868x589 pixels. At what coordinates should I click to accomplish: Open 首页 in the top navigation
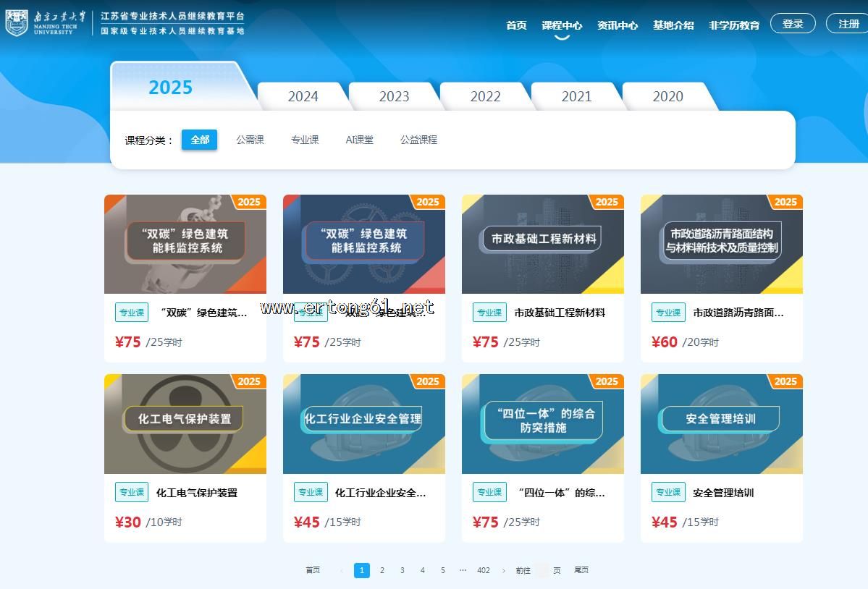coord(516,25)
